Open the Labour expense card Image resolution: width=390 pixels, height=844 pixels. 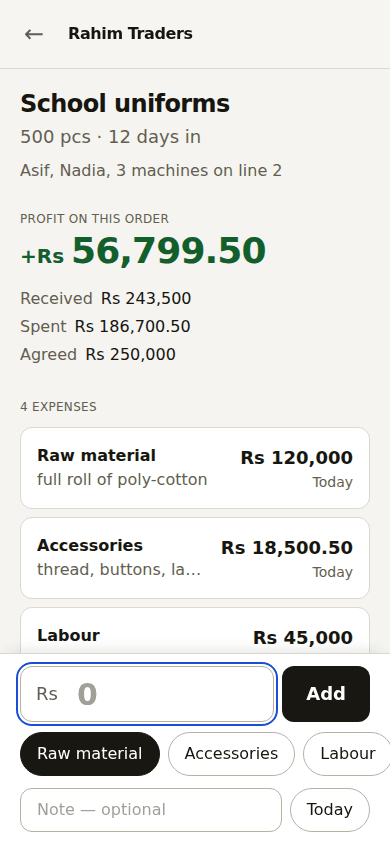(x=195, y=630)
